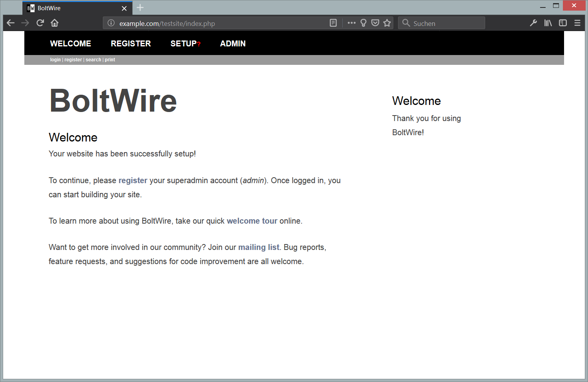Close the browser window
This screenshot has width=588, height=382.
coord(574,6)
